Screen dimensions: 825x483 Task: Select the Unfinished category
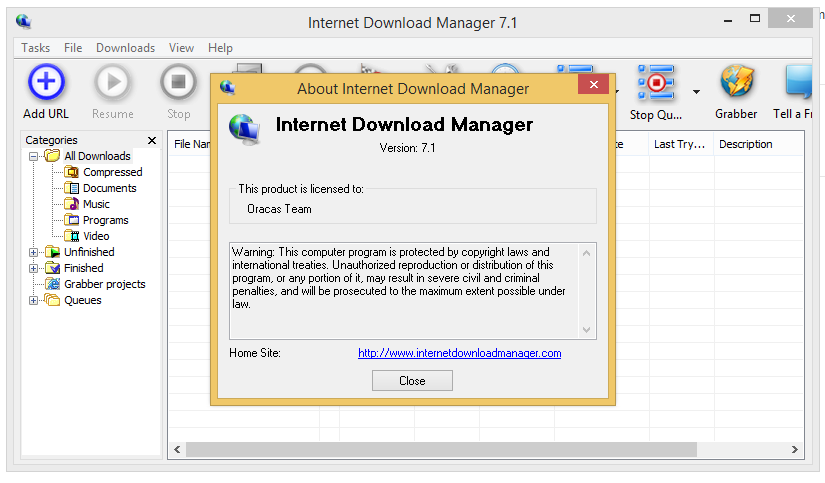(x=89, y=252)
